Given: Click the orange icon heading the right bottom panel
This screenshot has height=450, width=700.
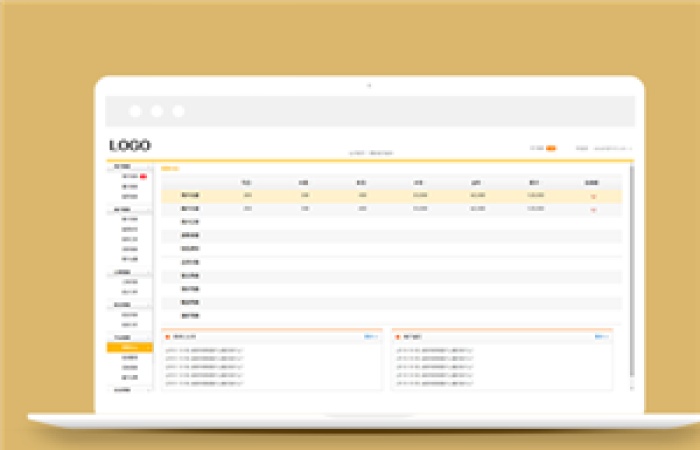Looking at the screenshot, I should click(x=398, y=337).
